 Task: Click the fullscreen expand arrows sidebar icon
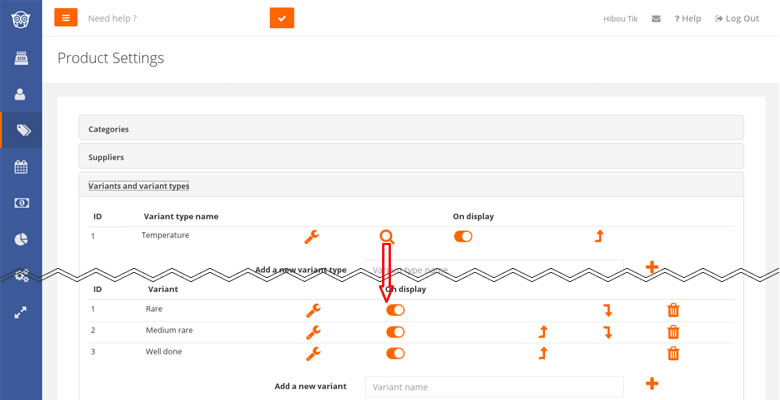[x=20, y=313]
